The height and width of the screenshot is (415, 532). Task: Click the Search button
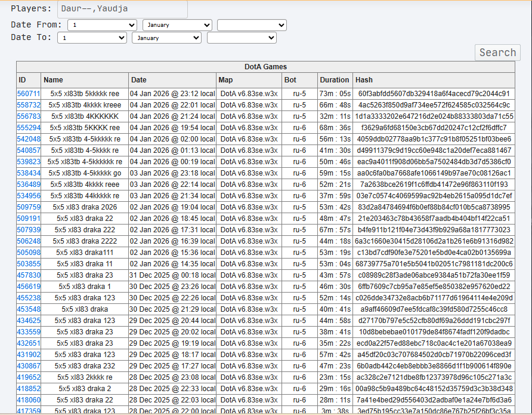pyautogui.click(x=497, y=53)
